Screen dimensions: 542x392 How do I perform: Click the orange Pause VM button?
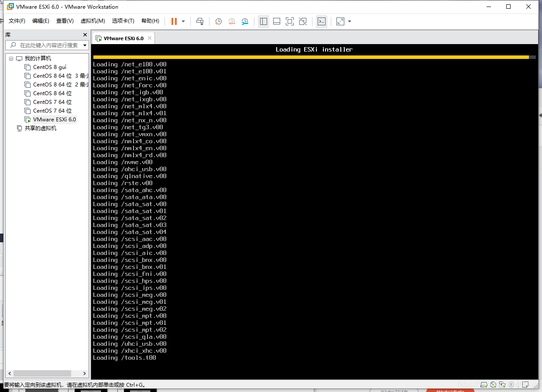tap(174, 21)
